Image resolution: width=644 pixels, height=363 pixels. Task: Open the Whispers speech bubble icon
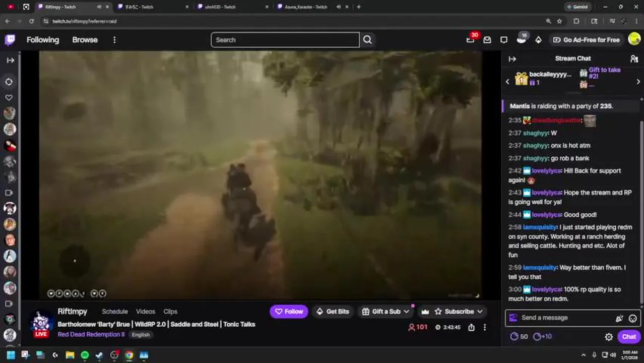click(x=504, y=40)
